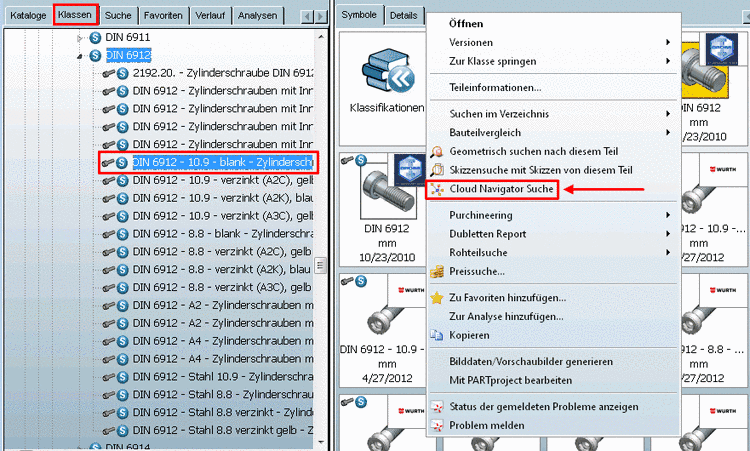Image resolution: width=750 pixels, height=451 pixels.
Task: Open the Details tab
Action: point(403,15)
